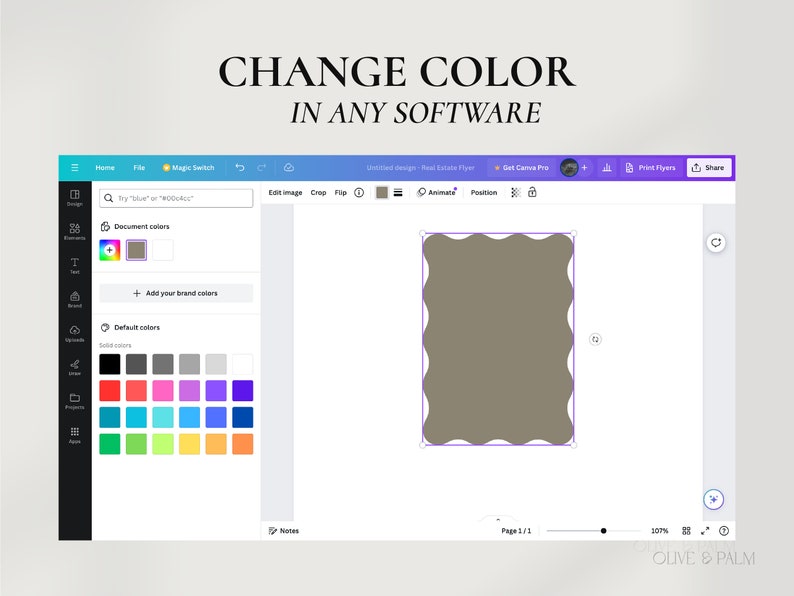The image size is (794, 596).
Task: Click the color search input field
Action: pos(176,198)
